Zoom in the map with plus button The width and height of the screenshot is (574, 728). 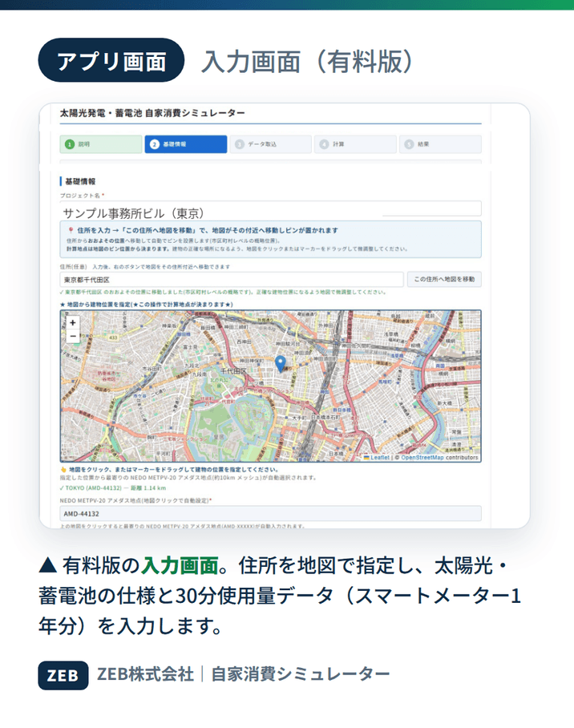pyautogui.click(x=72, y=322)
